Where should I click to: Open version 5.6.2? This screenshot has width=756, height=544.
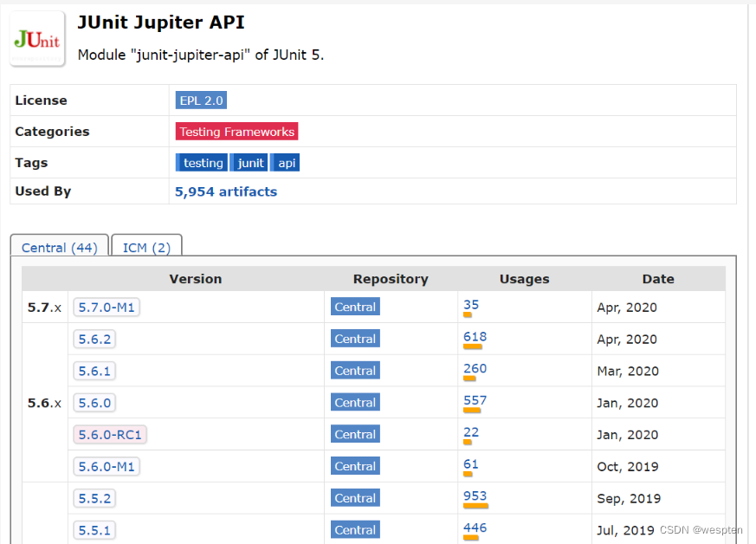[94, 339]
